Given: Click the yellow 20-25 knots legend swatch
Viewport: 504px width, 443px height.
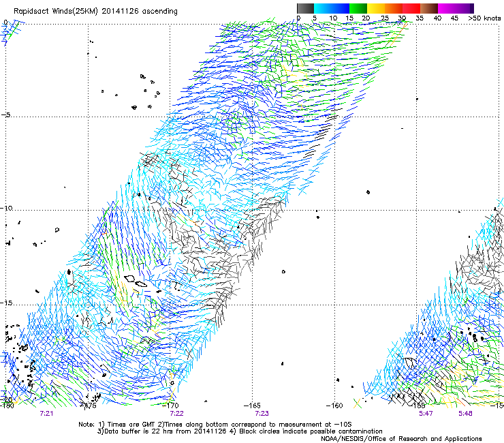Looking at the screenshot, I should click(376, 8).
